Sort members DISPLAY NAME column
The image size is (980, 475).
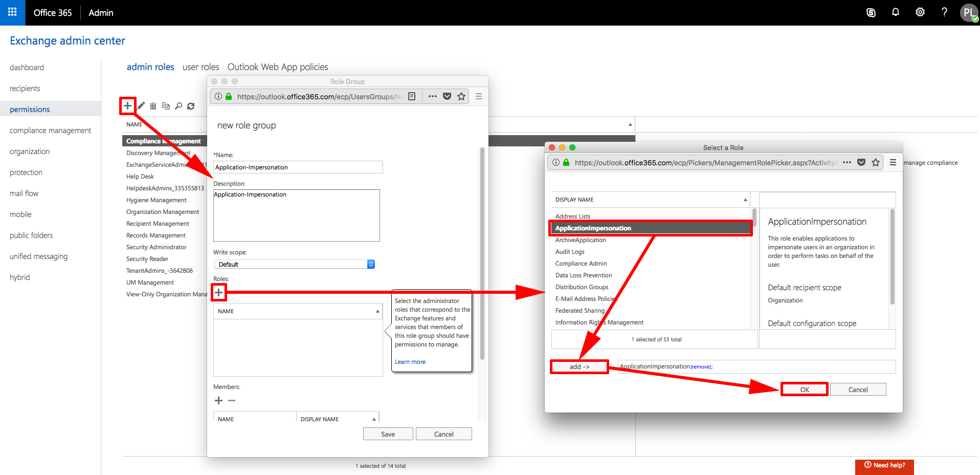(x=338, y=419)
